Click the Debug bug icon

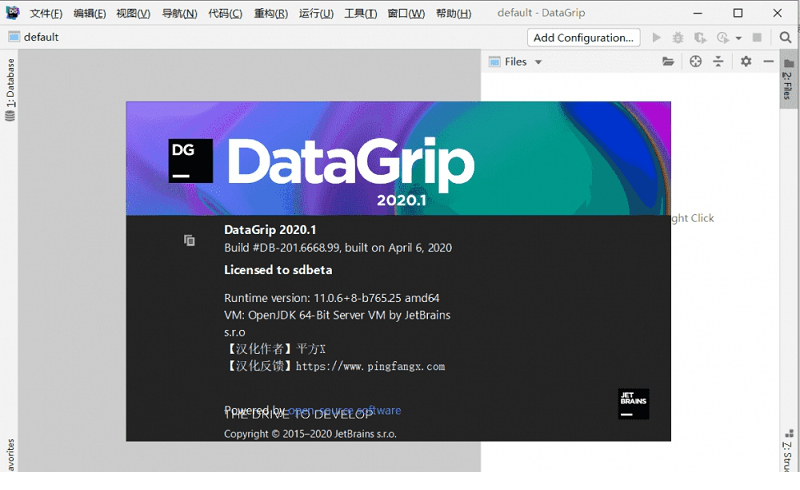[x=678, y=37]
